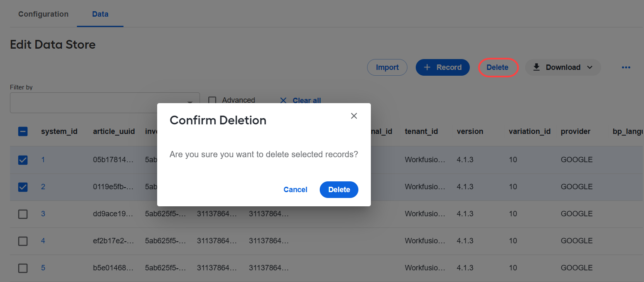Open the three-dot more options menu
The width and height of the screenshot is (644, 282).
tap(626, 67)
